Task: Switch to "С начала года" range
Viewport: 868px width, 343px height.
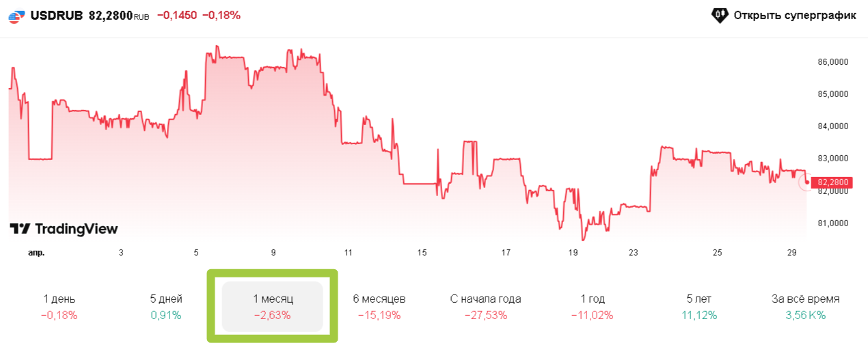Action: tap(486, 307)
